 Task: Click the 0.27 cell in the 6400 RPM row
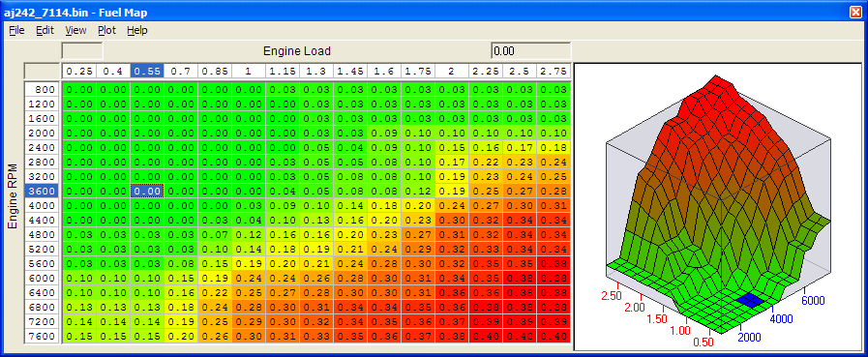point(283,292)
